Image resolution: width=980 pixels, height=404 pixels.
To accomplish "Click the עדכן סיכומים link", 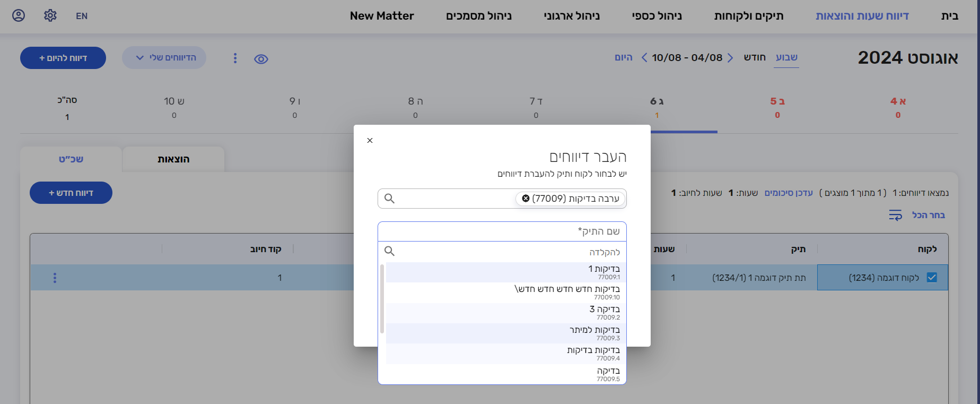I will [788, 193].
